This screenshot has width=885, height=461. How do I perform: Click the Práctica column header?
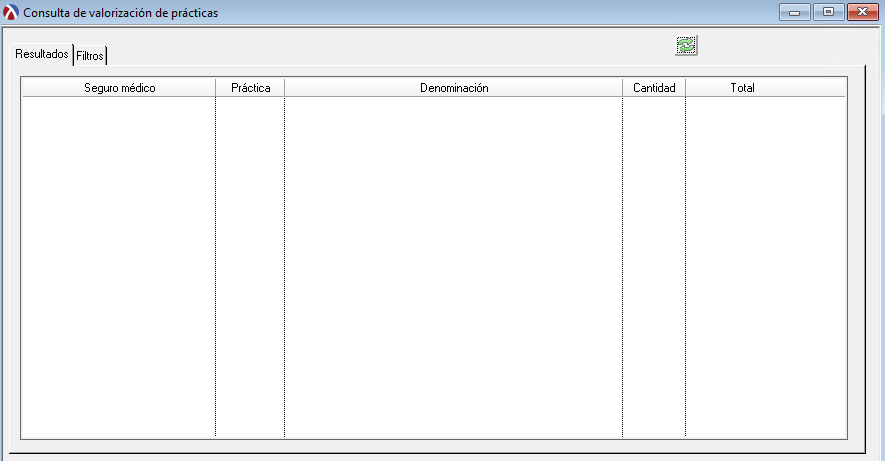[x=250, y=88]
